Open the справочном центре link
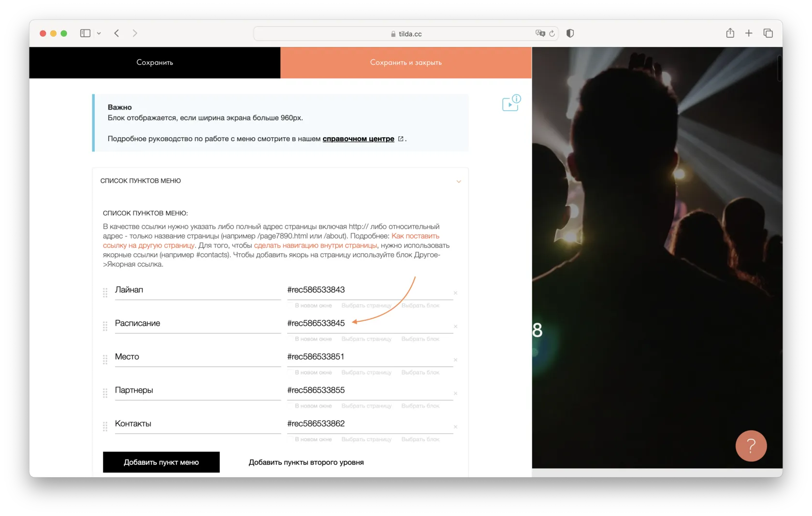Screen dimensions: 812x516 [359, 139]
